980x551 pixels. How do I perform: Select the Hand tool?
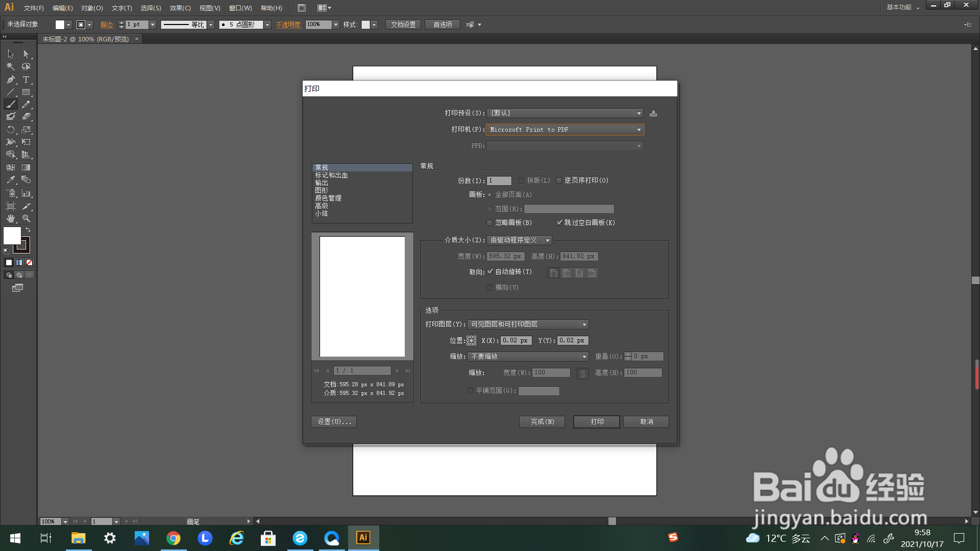click(x=11, y=218)
